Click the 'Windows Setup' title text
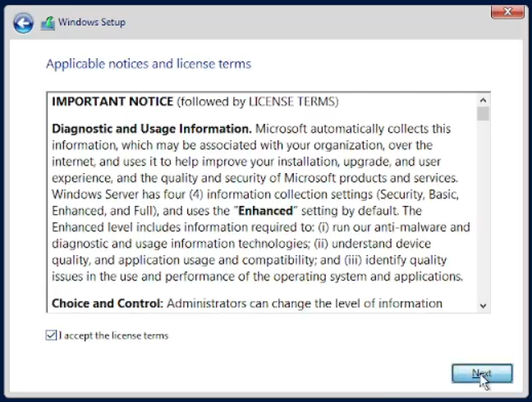532x402 pixels. click(x=92, y=22)
